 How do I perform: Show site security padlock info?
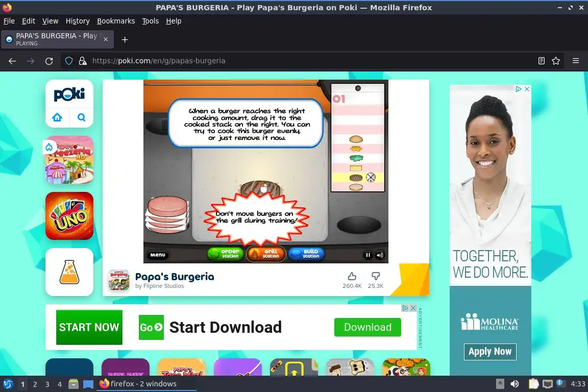(83, 61)
